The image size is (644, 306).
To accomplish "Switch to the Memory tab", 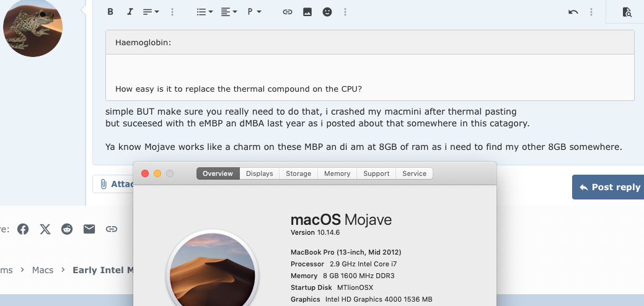I will tap(337, 173).
